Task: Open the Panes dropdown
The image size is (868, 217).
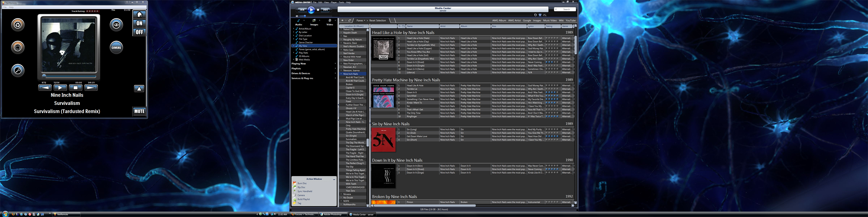Action: (361, 20)
